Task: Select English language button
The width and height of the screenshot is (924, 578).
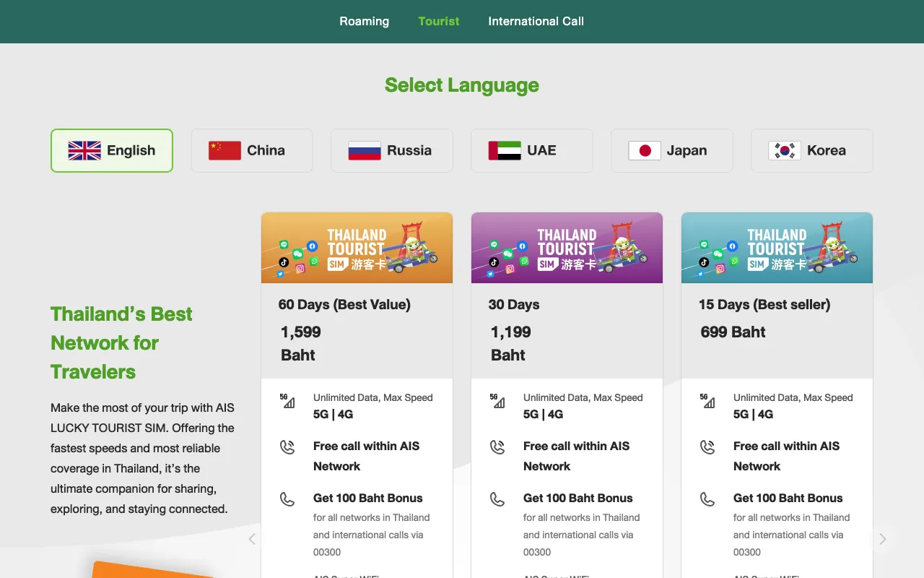Action: tap(112, 150)
